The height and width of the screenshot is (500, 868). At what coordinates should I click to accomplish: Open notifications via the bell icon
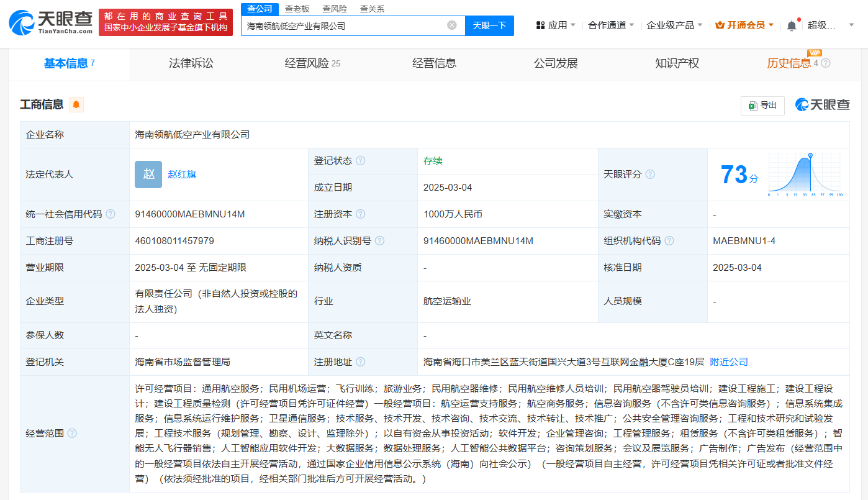[x=791, y=25]
